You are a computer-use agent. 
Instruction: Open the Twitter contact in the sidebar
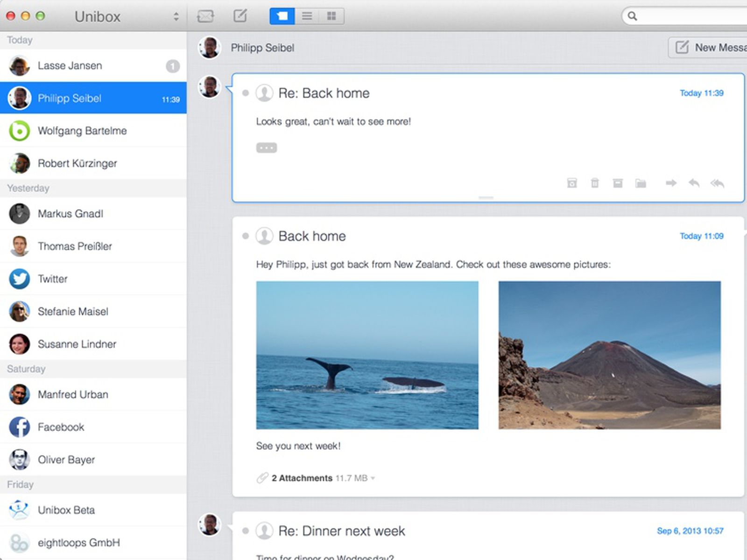click(93, 279)
